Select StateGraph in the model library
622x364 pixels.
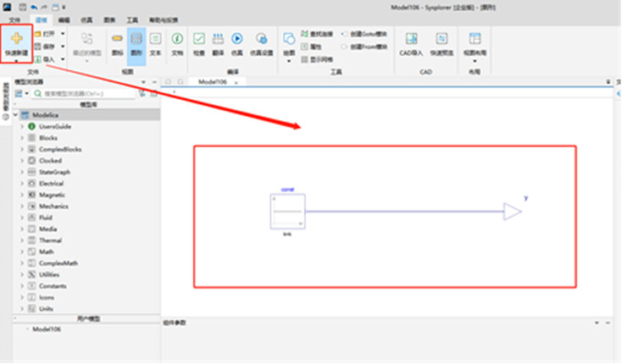54,172
